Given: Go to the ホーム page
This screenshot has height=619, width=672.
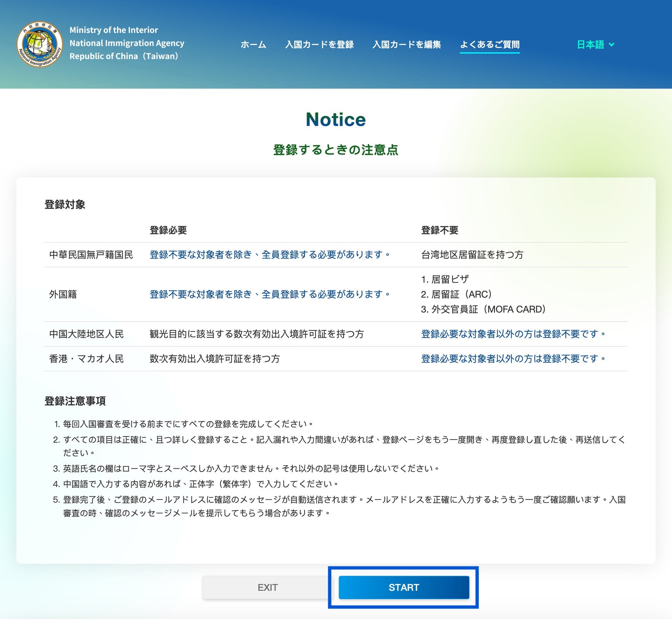Looking at the screenshot, I should tap(253, 45).
